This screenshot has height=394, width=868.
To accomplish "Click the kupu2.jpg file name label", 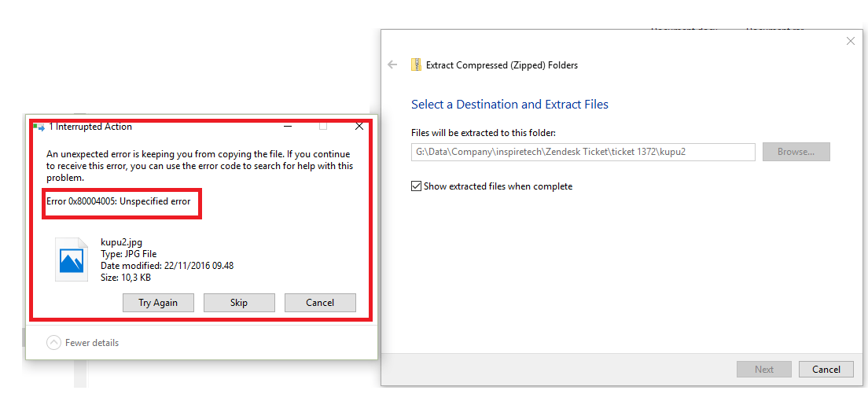I will (x=121, y=242).
